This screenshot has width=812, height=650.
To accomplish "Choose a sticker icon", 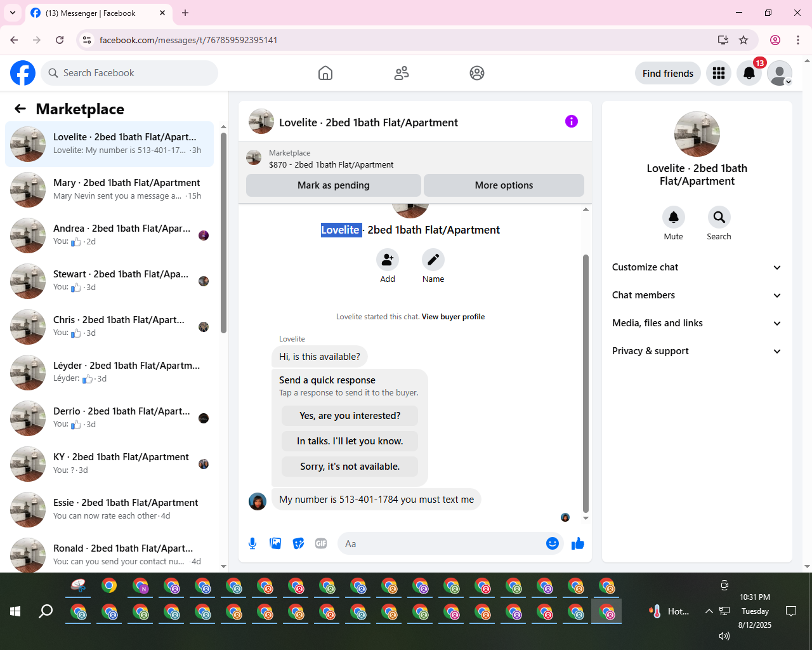I will click(298, 543).
